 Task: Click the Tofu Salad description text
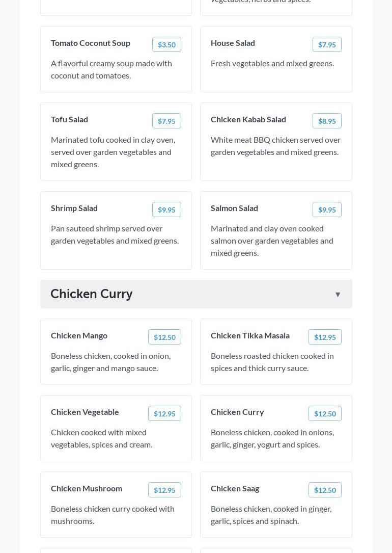click(113, 152)
